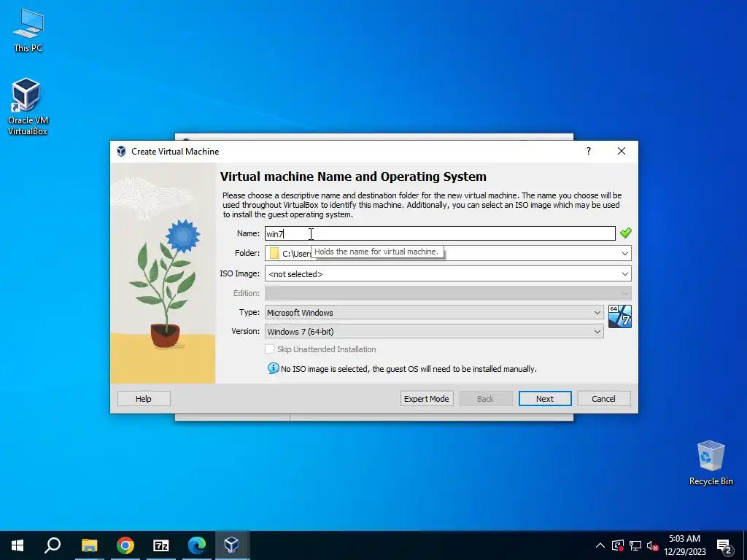747x560 pixels.
Task: Click the muted volume tray icon
Action: point(652,545)
